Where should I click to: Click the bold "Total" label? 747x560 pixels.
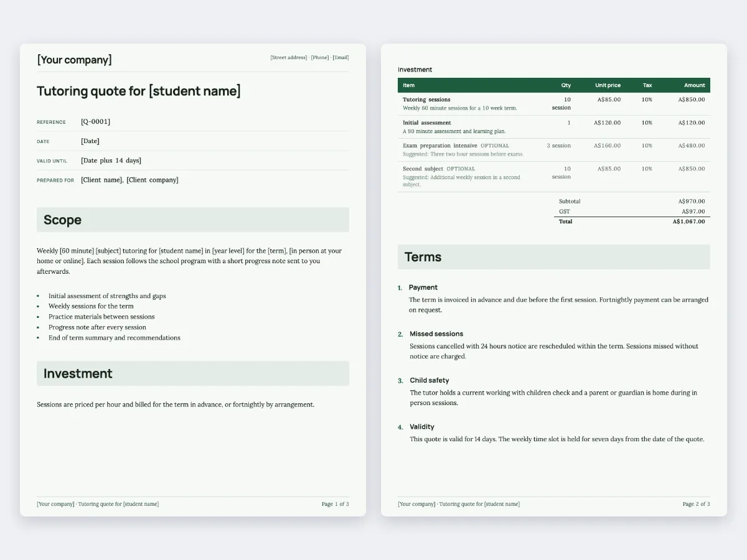tap(565, 222)
